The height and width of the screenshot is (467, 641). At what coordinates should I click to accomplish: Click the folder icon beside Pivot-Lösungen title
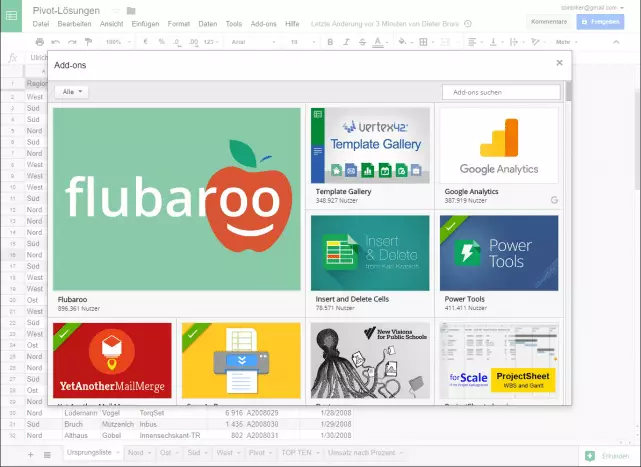pos(130,10)
